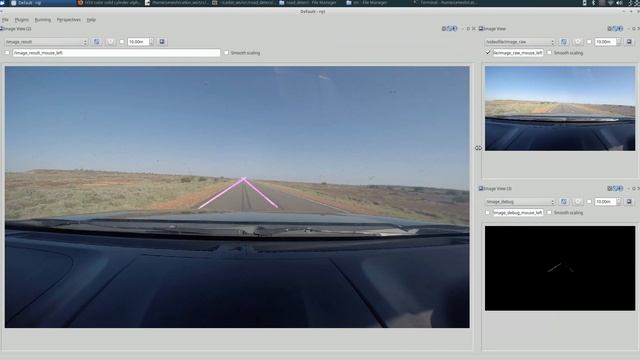Viewport: 640px width, 360px height.
Task: Click the raw camera image preview
Action: pos(560,109)
